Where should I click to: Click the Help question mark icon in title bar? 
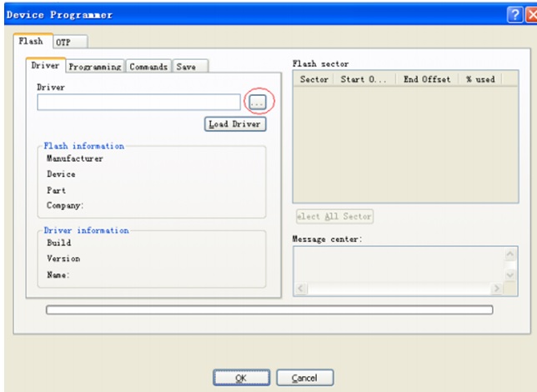pos(515,15)
